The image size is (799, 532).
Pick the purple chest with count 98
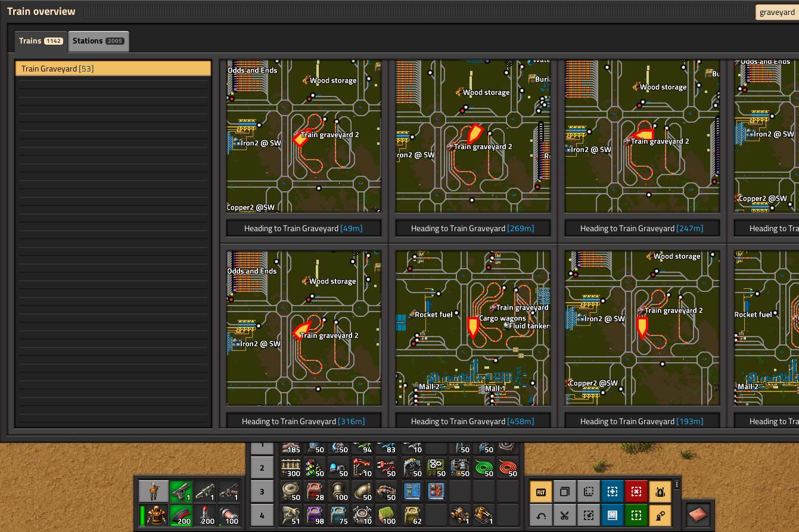[x=315, y=515]
